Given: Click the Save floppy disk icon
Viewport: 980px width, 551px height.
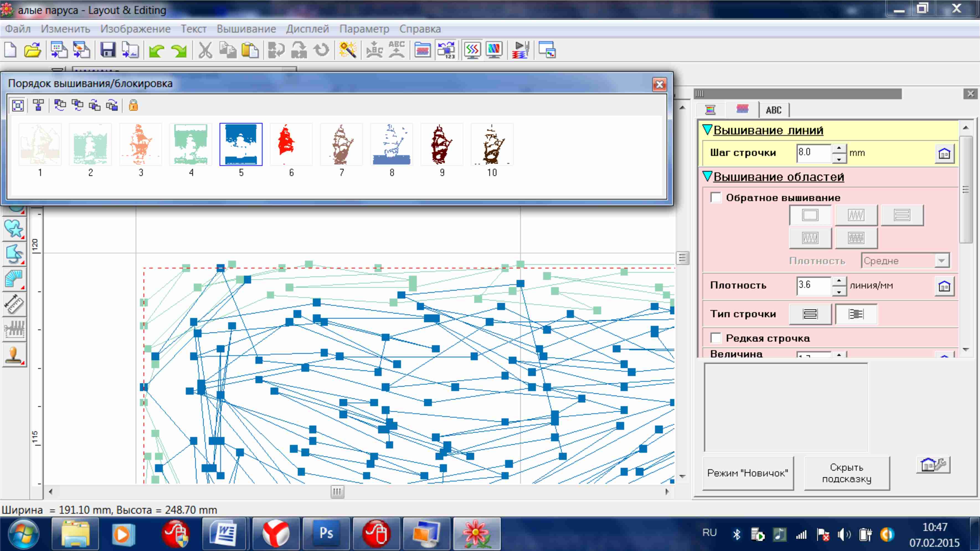Looking at the screenshot, I should 108,50.
